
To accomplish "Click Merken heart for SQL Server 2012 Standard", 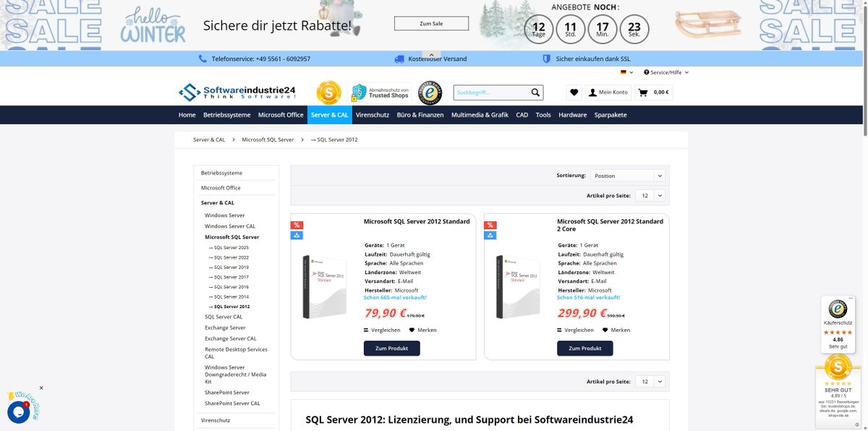I will 412,330.
